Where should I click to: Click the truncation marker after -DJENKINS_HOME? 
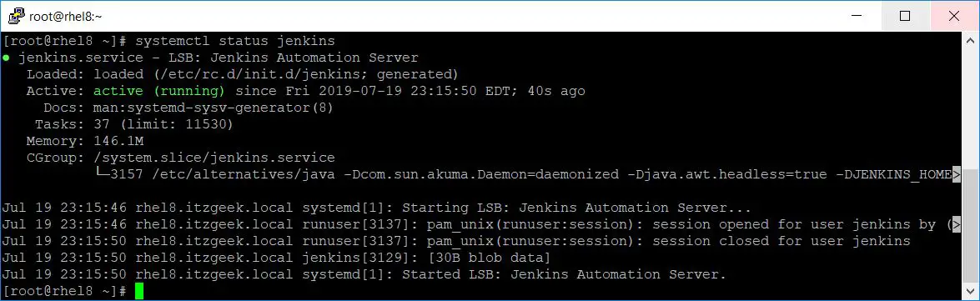957,174
